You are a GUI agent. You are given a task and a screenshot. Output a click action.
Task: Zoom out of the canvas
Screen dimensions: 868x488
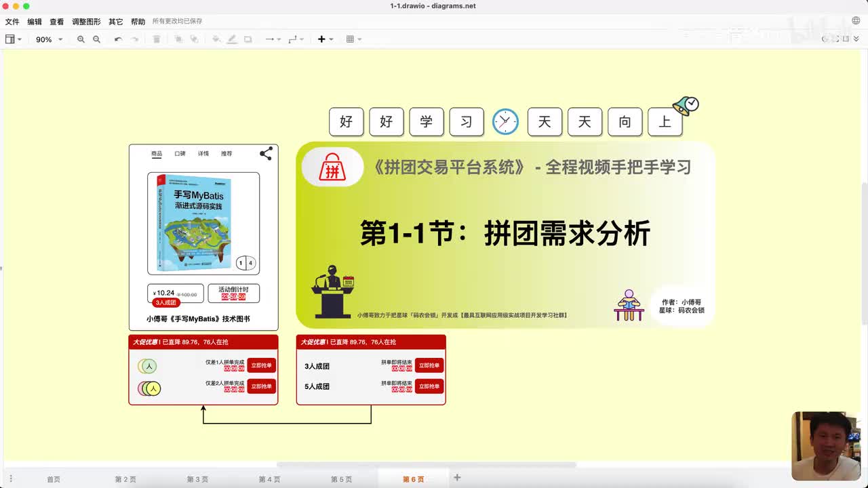point(96,39)
